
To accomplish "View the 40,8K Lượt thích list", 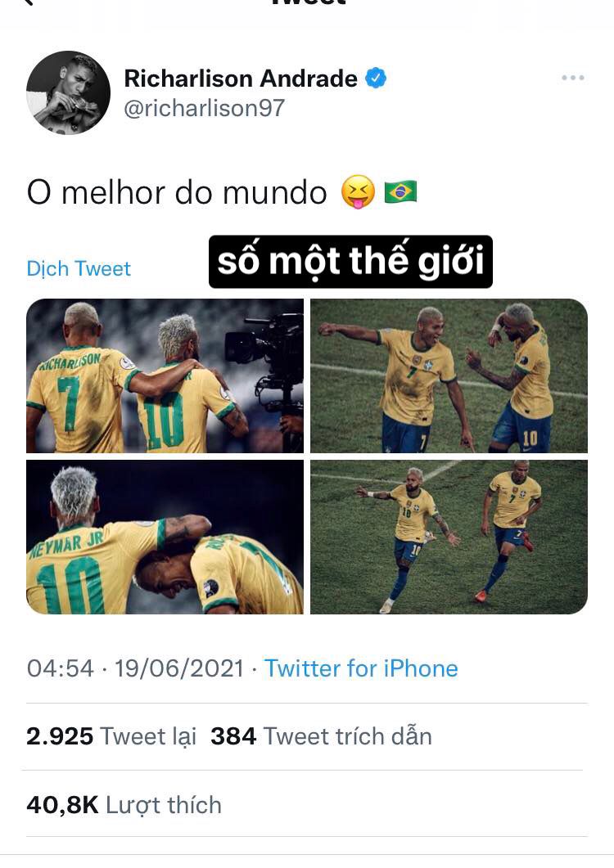I will click(124, 805).
